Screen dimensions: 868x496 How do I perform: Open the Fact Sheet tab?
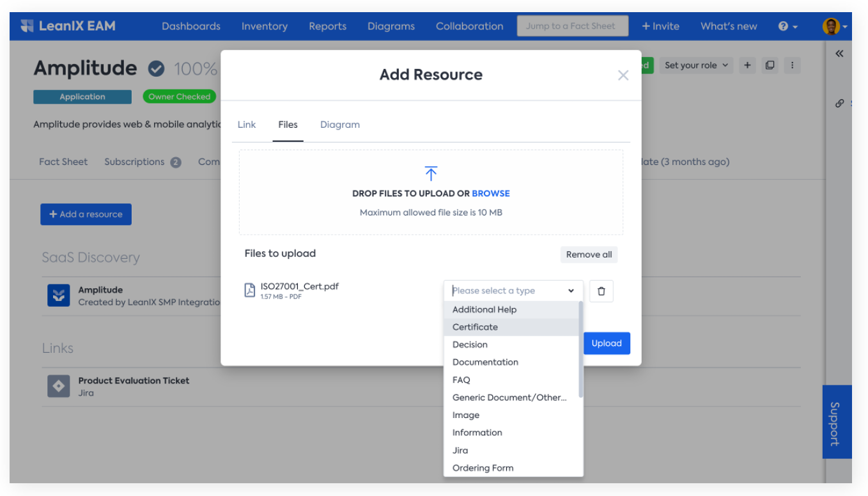[63, 162]
